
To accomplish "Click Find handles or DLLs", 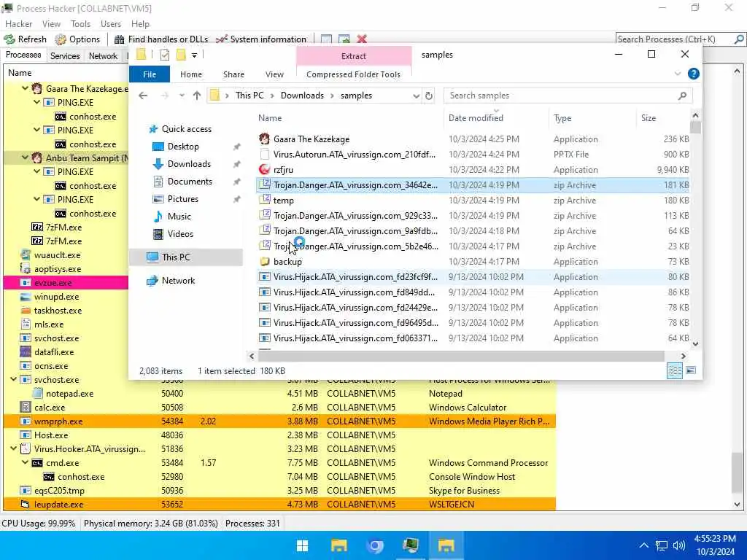I will (161, 39).
